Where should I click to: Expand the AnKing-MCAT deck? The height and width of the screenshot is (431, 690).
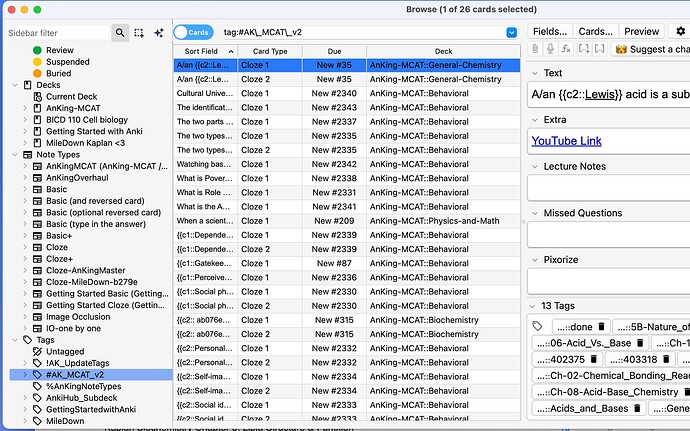tap(25, 108)
